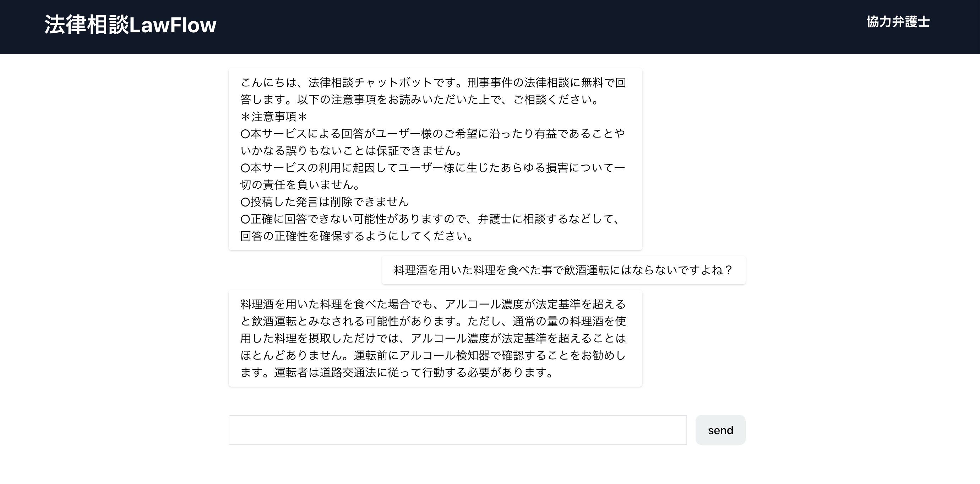Viewport: 980px width, 484px height.
Task: Click the phrase 切の責任を負いません
Action: click(300, 185)
